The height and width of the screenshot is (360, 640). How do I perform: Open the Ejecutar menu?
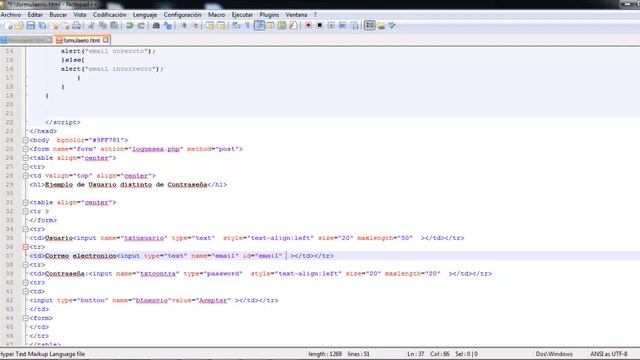tap(242, 15)
